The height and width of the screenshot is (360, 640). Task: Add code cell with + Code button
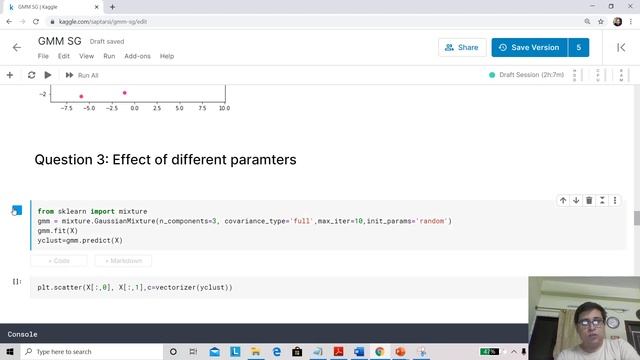[59, 260]
